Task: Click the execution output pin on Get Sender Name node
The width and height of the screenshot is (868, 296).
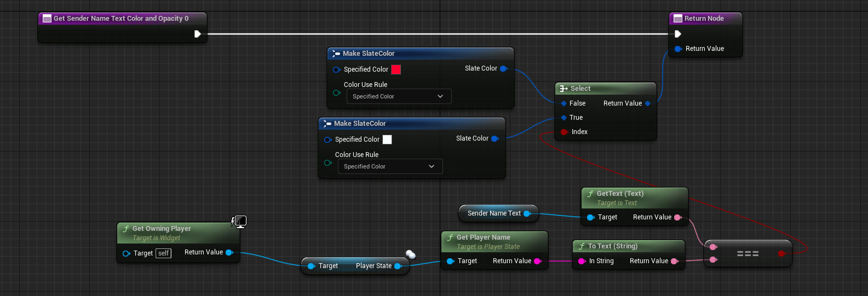Action: (x=198, y=34)
